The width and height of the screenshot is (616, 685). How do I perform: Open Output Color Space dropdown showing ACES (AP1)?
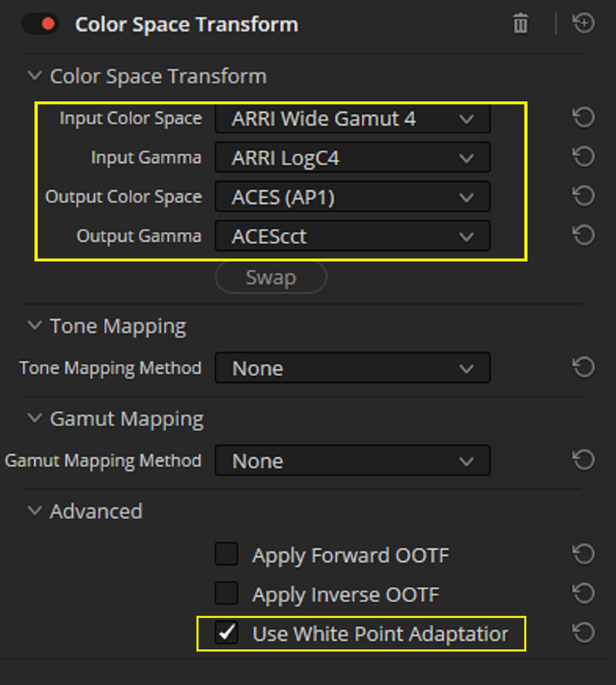[352, 197]
